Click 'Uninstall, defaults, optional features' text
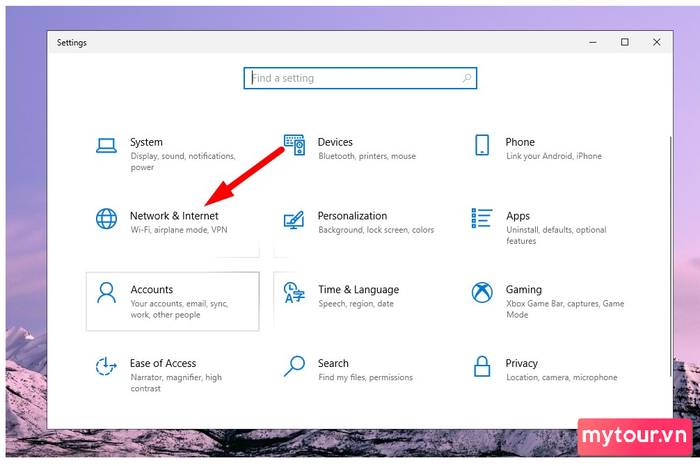Image resolution: width=700 pixels, height=466 pixels. [x=556, y=235]
